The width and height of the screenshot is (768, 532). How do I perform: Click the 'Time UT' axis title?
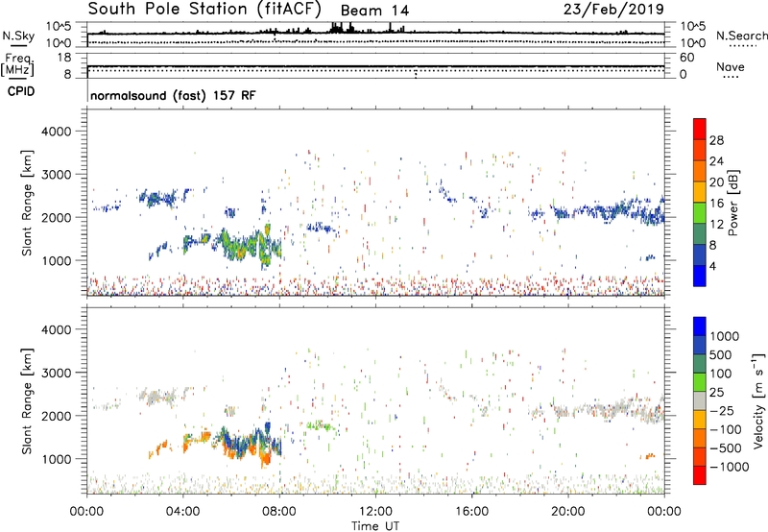375,526
